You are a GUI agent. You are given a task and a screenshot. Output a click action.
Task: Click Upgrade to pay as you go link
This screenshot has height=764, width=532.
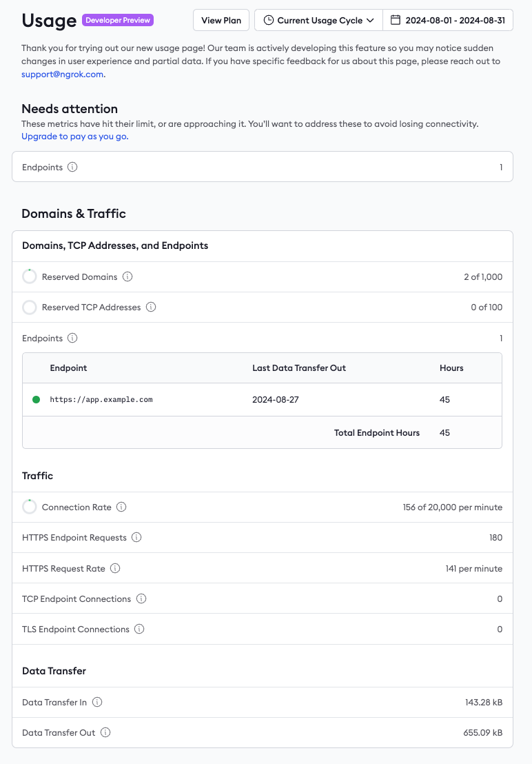tap(75, 136)
